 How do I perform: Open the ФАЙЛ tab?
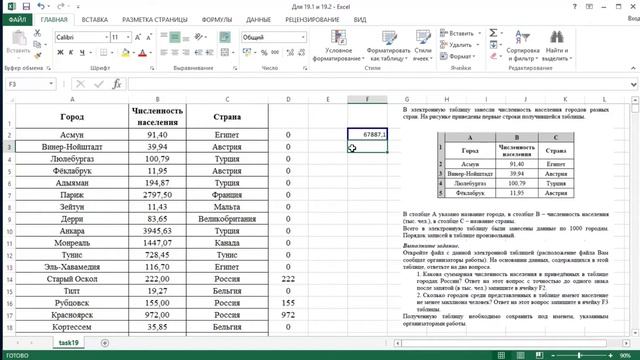point(17,20)
